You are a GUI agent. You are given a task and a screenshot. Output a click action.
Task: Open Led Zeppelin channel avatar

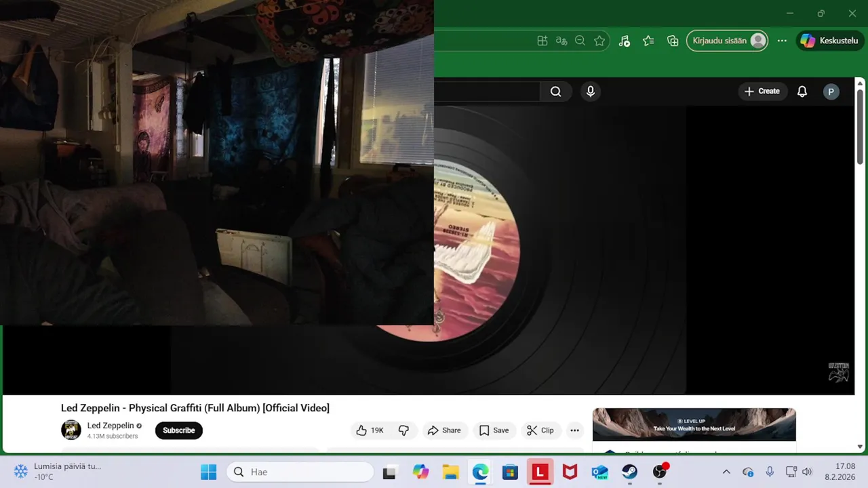tap(71, 430)
